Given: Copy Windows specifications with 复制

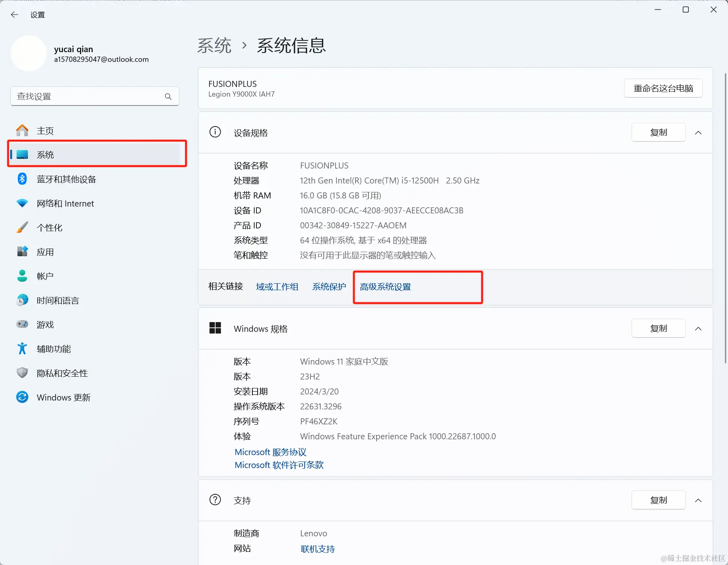Looking at the screenshot, I should (658, 328).
